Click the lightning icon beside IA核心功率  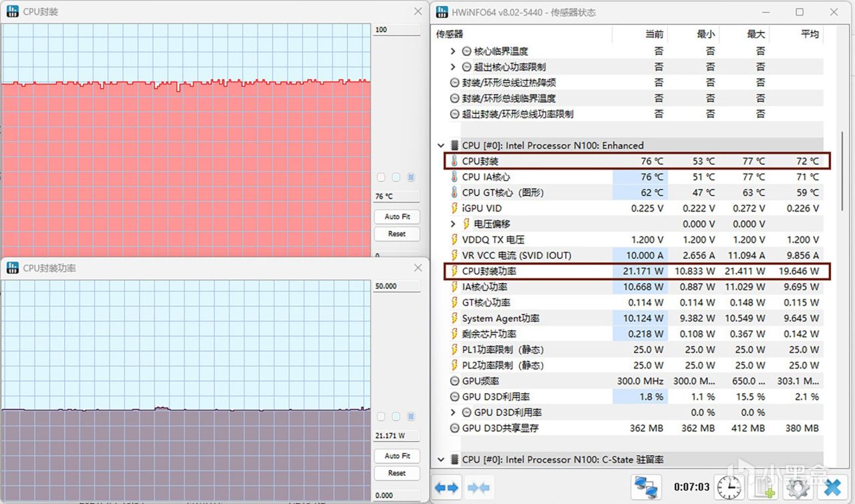coord(454,287)
